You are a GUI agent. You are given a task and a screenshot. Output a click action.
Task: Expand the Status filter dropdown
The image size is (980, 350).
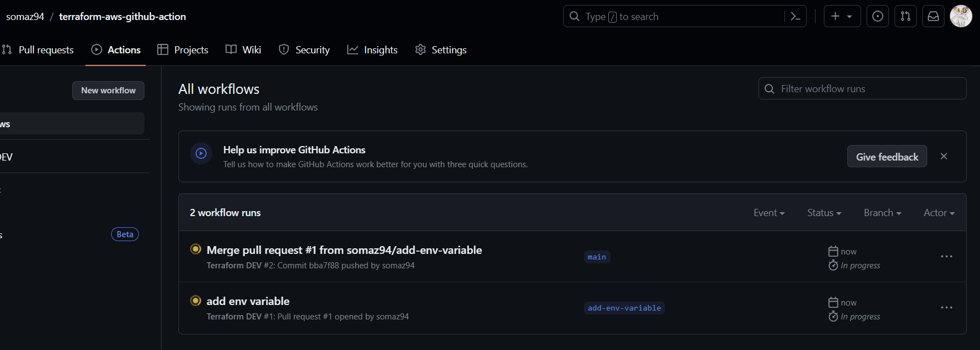(824, 213)
